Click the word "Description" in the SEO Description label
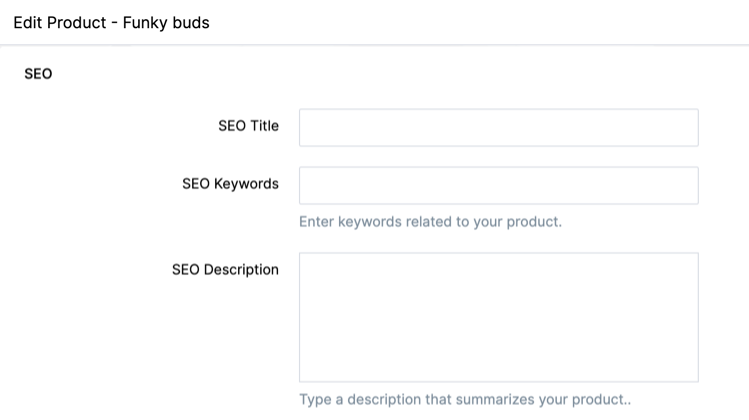The width and height of the screenshot is (749, 420). coord(241,270)
